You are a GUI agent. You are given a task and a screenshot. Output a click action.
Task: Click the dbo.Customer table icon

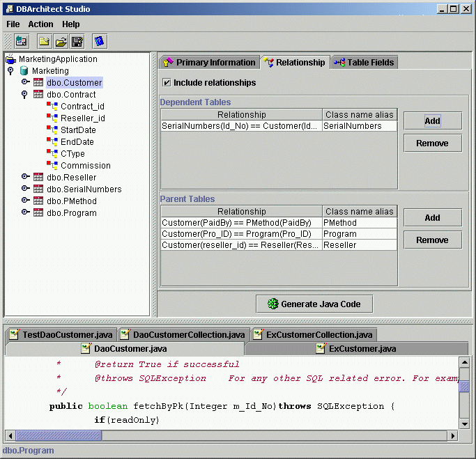[38, 82]
